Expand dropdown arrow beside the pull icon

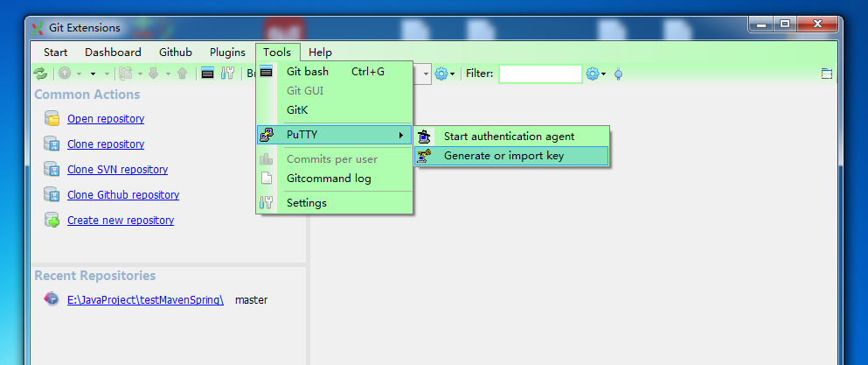click(168, 74)
